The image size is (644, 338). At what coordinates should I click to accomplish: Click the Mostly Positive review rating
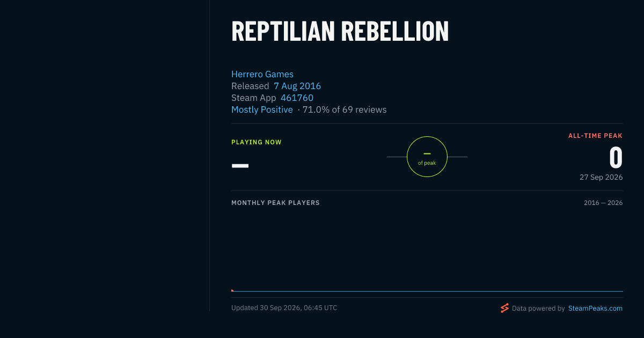[x=262, y=109]
